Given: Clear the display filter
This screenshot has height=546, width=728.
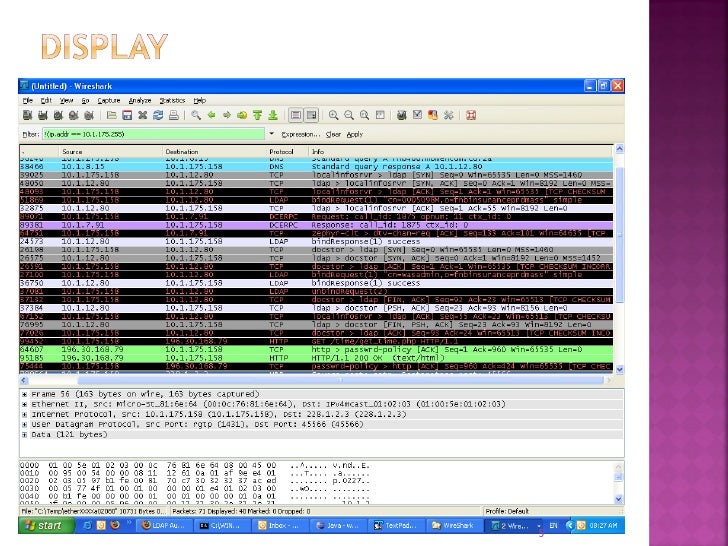Looking at the screenshot, I should click(333, 134).
